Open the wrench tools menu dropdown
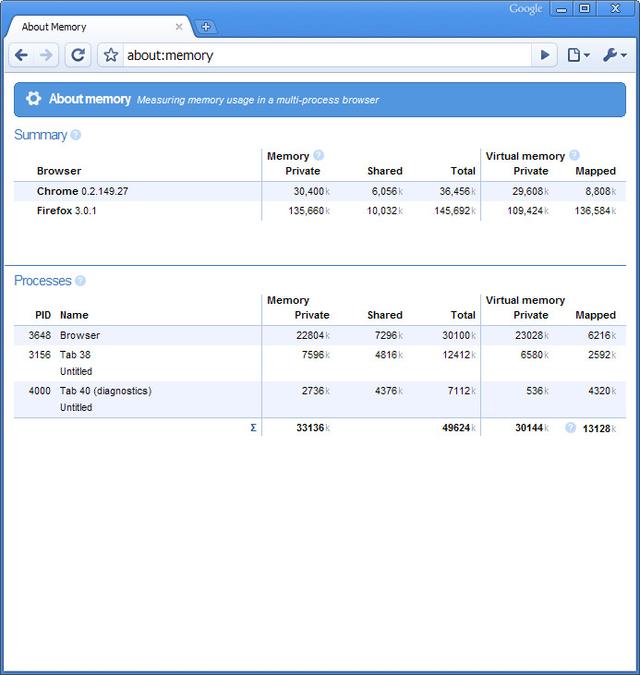The height and width of the screenshot is (675, 640). 614,56
